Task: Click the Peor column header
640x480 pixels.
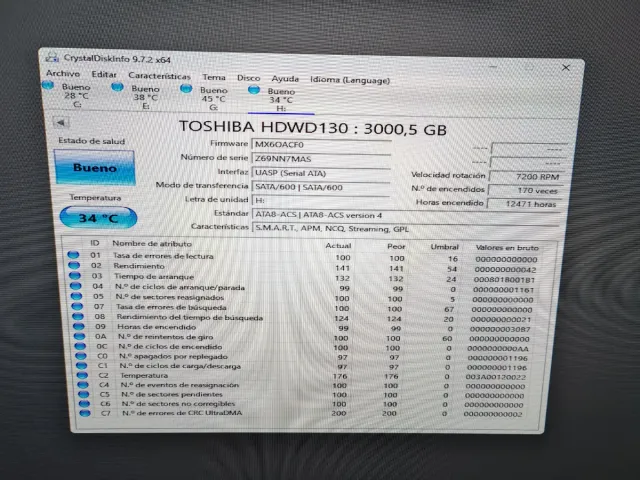Action: (x=396, y=247)
